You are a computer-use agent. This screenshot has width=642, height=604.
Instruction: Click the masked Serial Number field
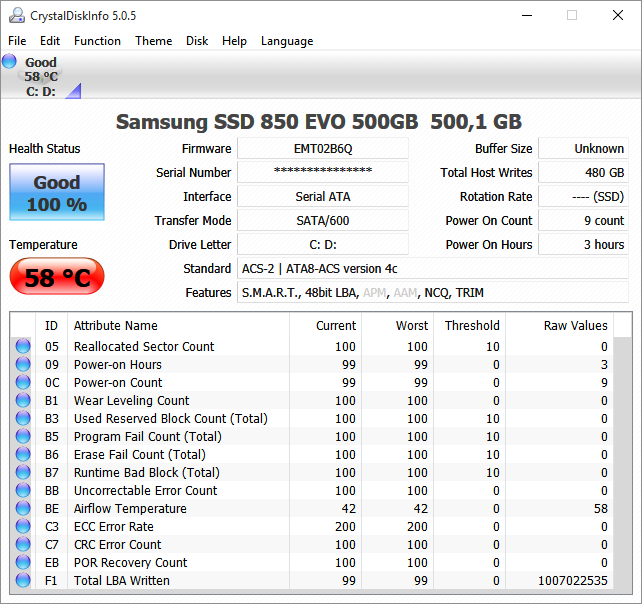pyautogui.click(x=323, y=172)
